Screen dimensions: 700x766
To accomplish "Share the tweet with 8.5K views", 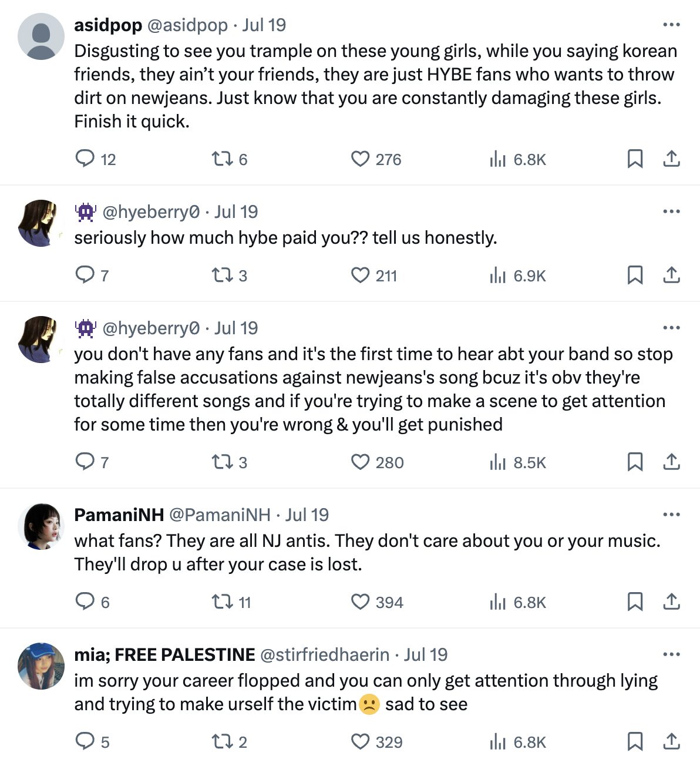I will click(671, 462).
